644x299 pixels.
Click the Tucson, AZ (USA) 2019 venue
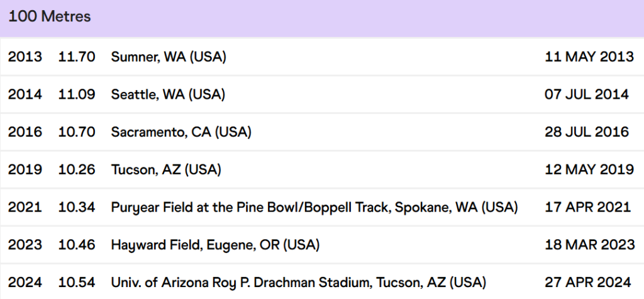166,169
